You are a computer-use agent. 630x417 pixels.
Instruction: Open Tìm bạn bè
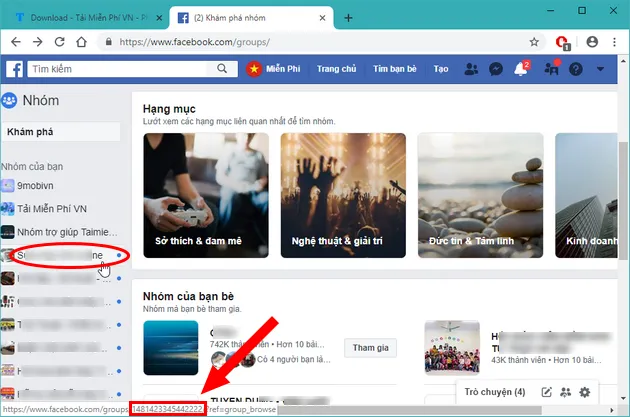(x=395, y=69)
